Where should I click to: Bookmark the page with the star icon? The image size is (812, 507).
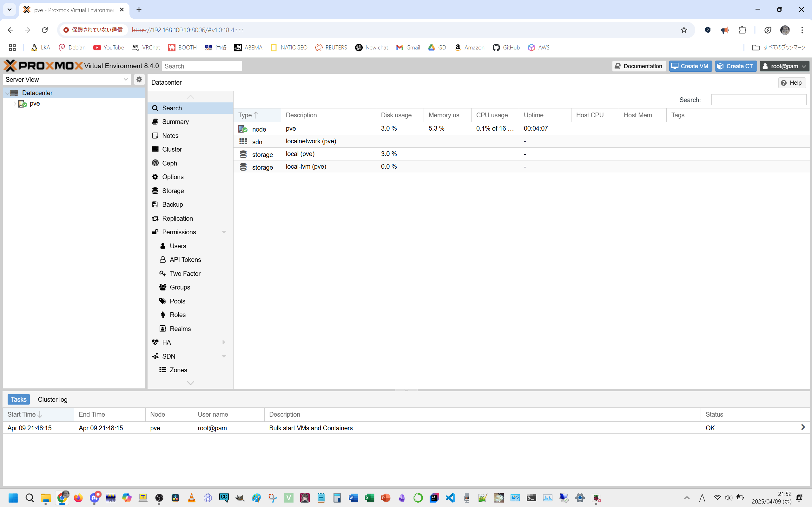pyautogui.click(x=683, y=30)
